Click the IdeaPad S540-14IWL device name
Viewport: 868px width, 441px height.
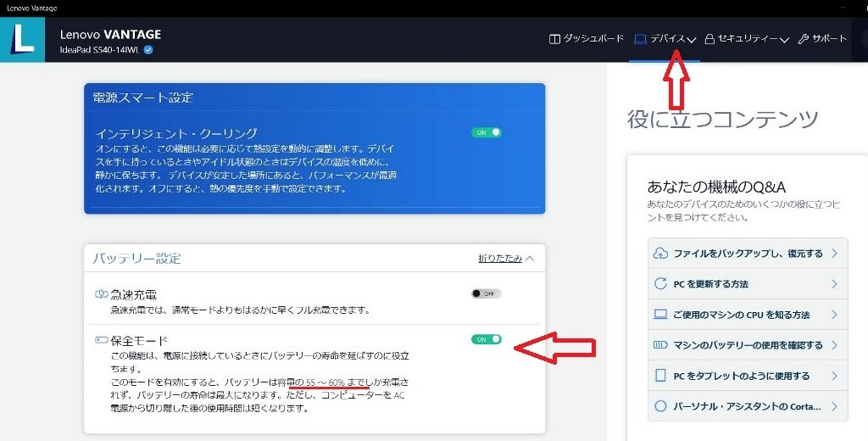tap(100, 50)
